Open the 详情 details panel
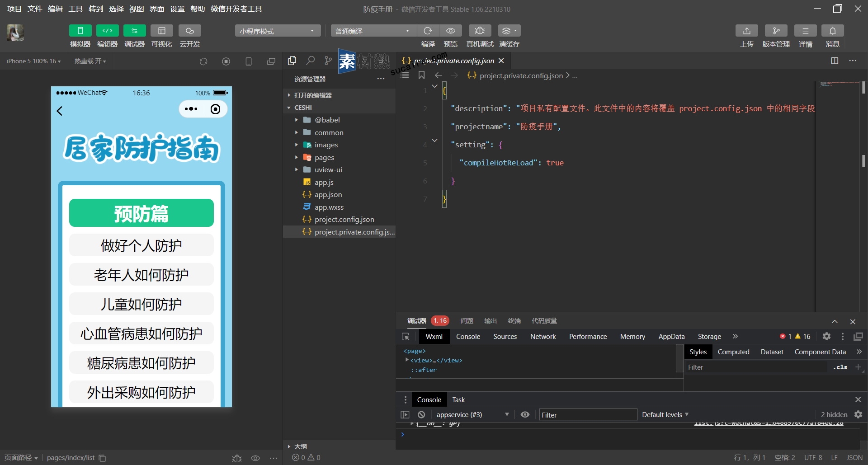The height and width of the screenshot is (465, 868). point(805,31)
